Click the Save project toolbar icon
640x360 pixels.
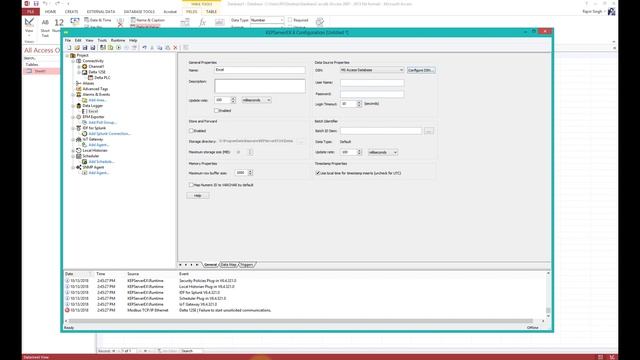(85, 48)
